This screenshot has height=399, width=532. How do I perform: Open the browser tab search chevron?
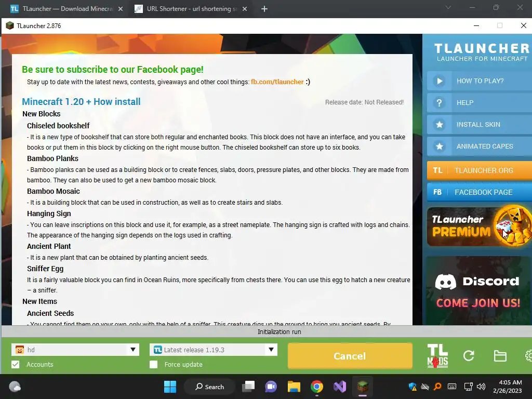pos(448,7)
